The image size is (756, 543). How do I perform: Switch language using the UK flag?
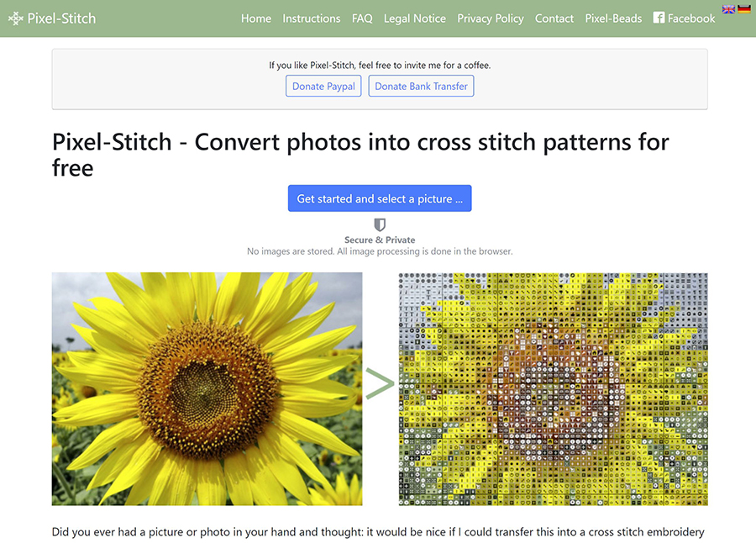click(728, 9)
